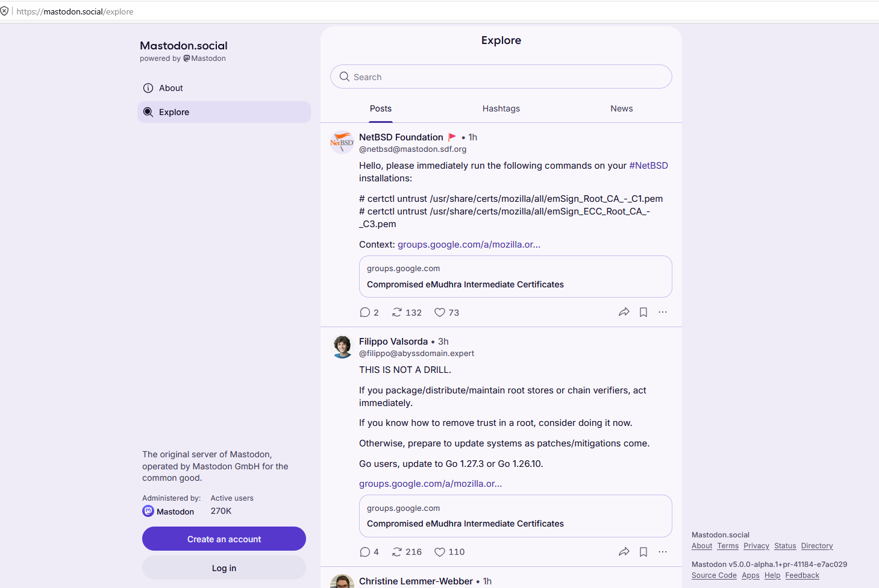Click the browser address bar URL

point(75,11)
